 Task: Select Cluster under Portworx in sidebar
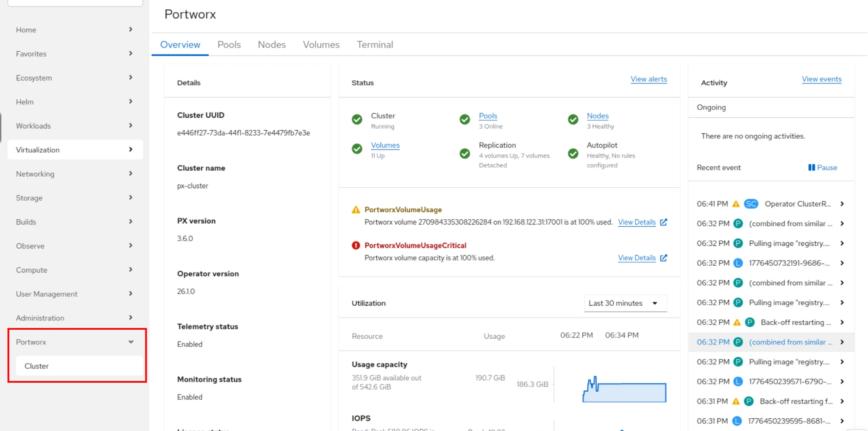(x=79, y=366)
